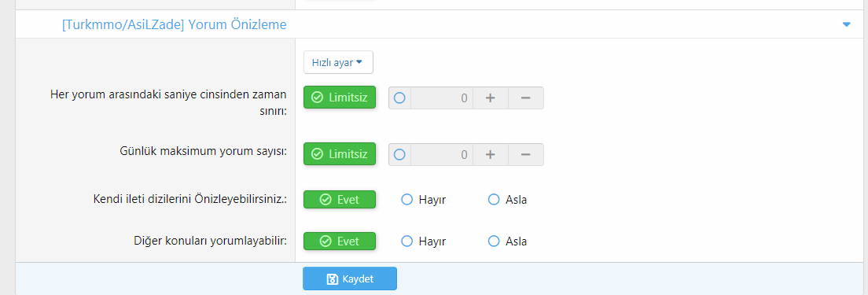This screenshot has width=868, height=295.
Task: Choose Hayır for commenting other topics
Action: coord(424,242)
